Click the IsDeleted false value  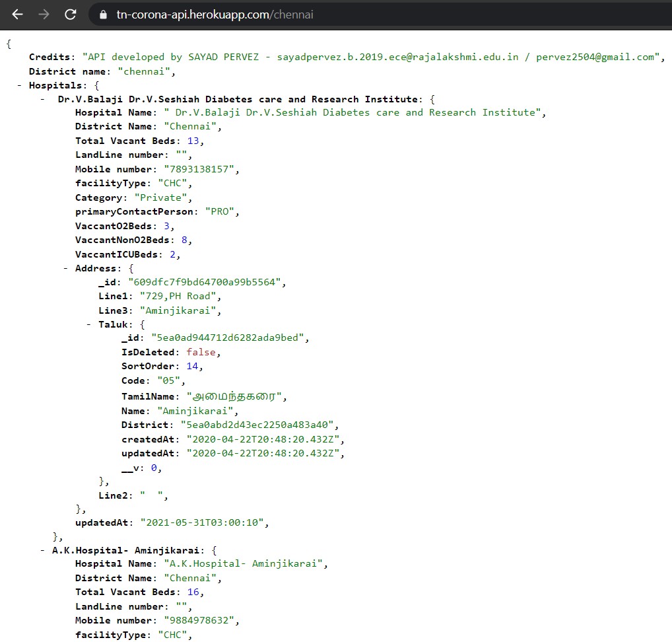(x=200, y=352)
